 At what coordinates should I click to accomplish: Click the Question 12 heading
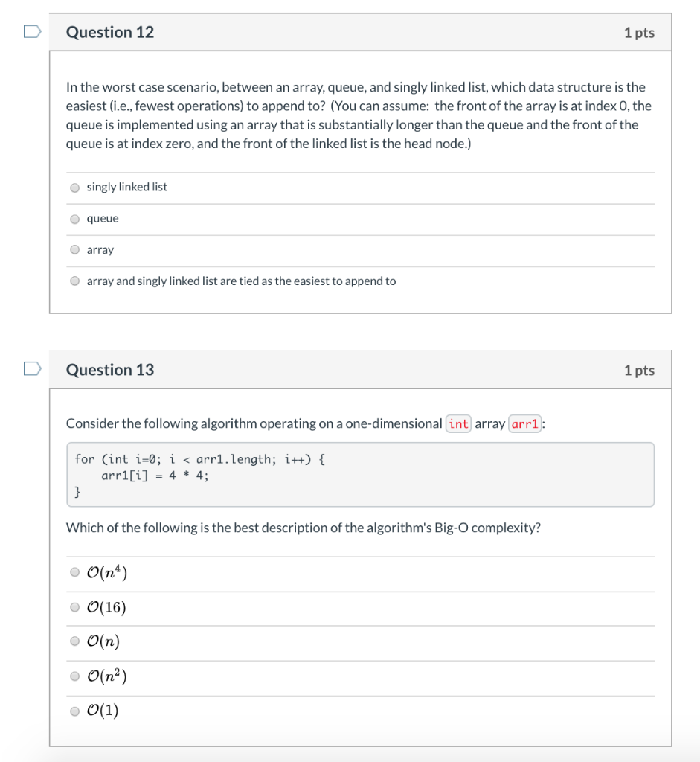[110, 32]
